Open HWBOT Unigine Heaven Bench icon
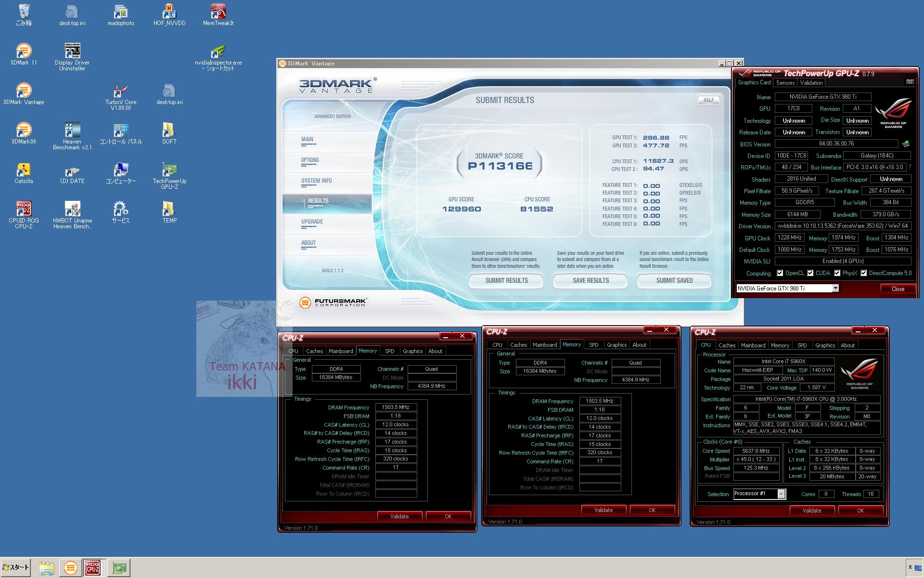Image resolution: width=924 pixels, height=578 pixels. tap(72, 215)
